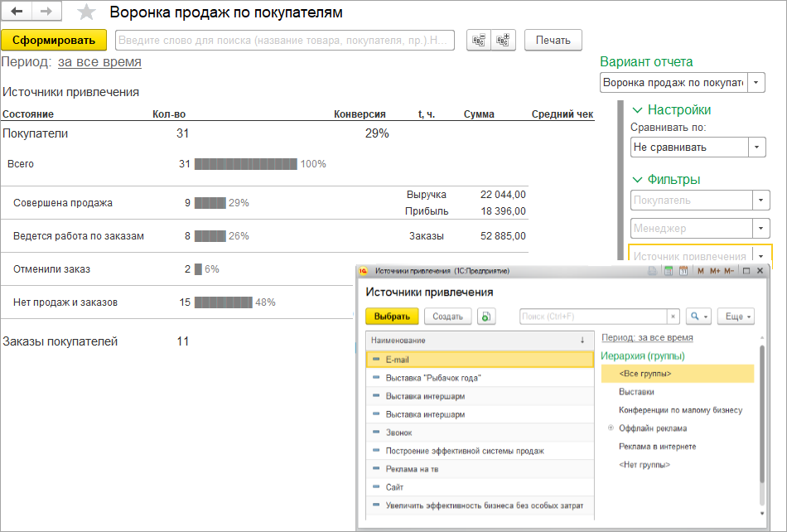Open the Сравнивать по dropdown
Screen dimensions: 787x532
[x=757, y=148]
